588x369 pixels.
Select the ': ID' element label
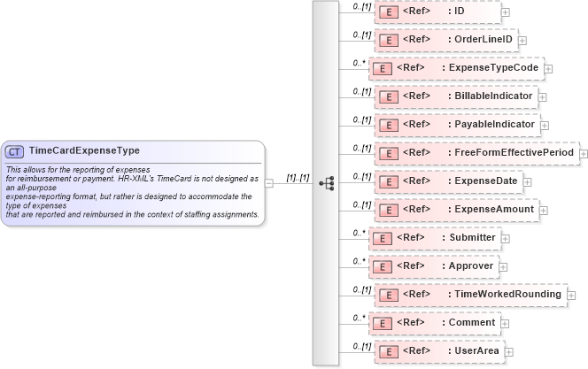pyautogui.click(x=456, y=11)
